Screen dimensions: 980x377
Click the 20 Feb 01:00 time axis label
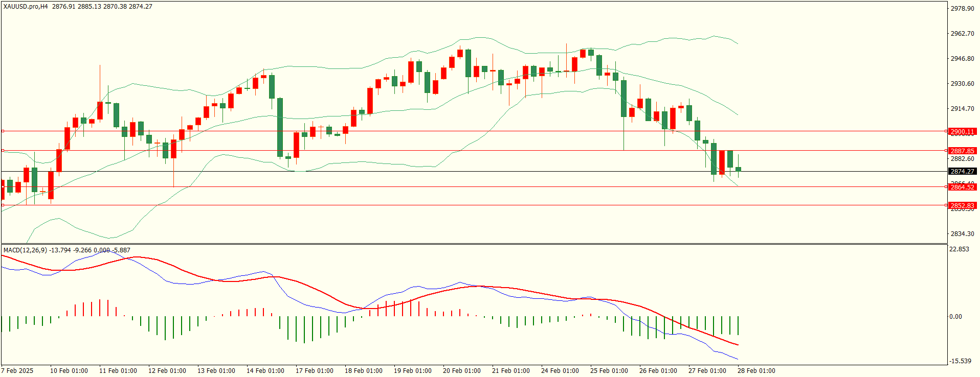click(x=462, y=371)
